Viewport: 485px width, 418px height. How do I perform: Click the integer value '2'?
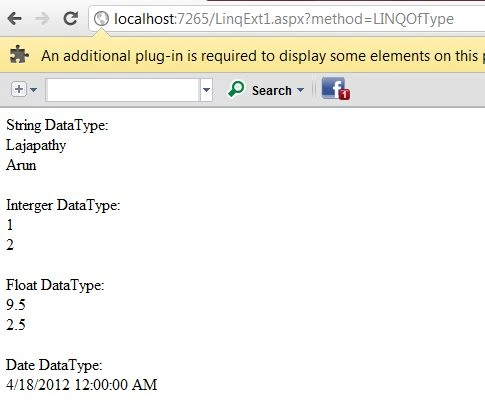coord(10,245)
